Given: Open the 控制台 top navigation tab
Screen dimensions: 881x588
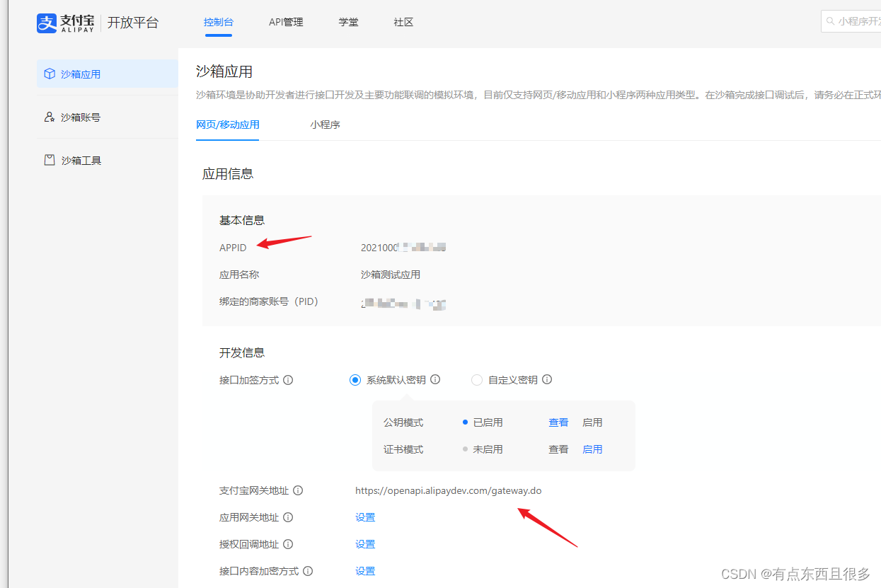Looking at the screenshot, I should [218, 22].
